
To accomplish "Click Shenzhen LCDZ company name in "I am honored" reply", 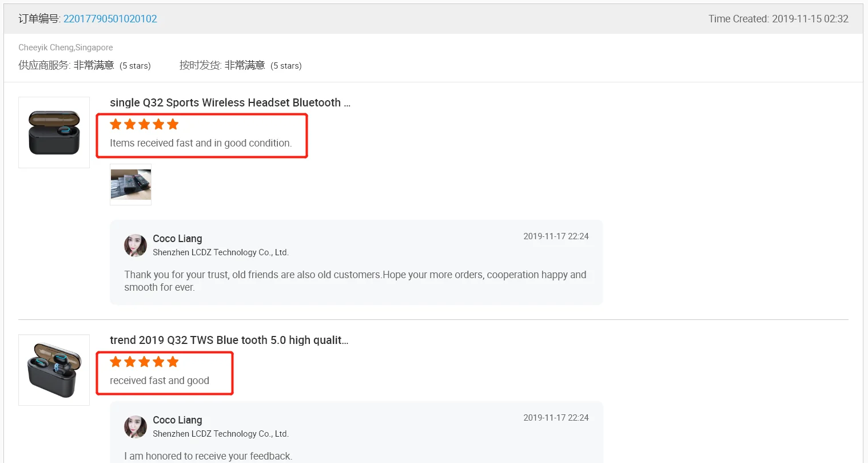I will point(221,434).
